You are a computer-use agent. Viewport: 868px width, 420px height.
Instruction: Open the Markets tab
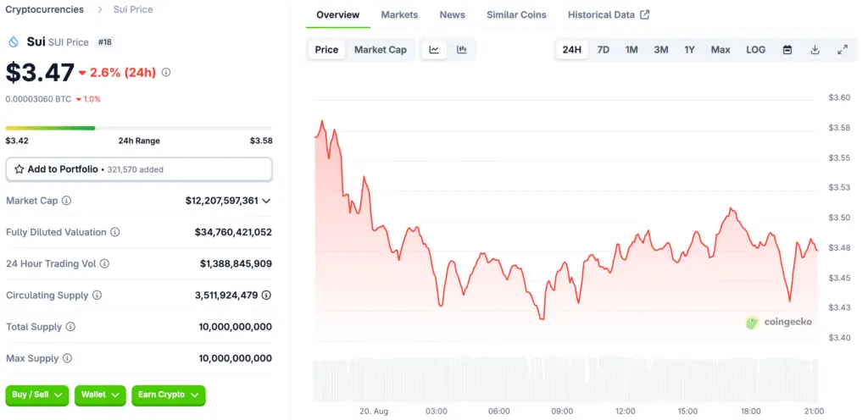tap(399, 15)
